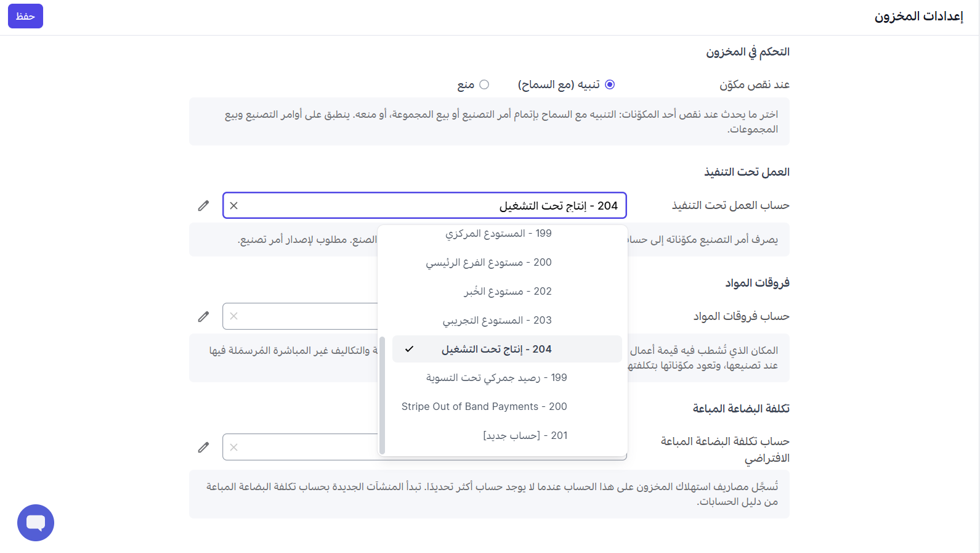Focus the حساب العمل تحت التنفيذ input field
The width and height of the screenshot is (980, 553).
pyautogui.click(x=424, y=205)
